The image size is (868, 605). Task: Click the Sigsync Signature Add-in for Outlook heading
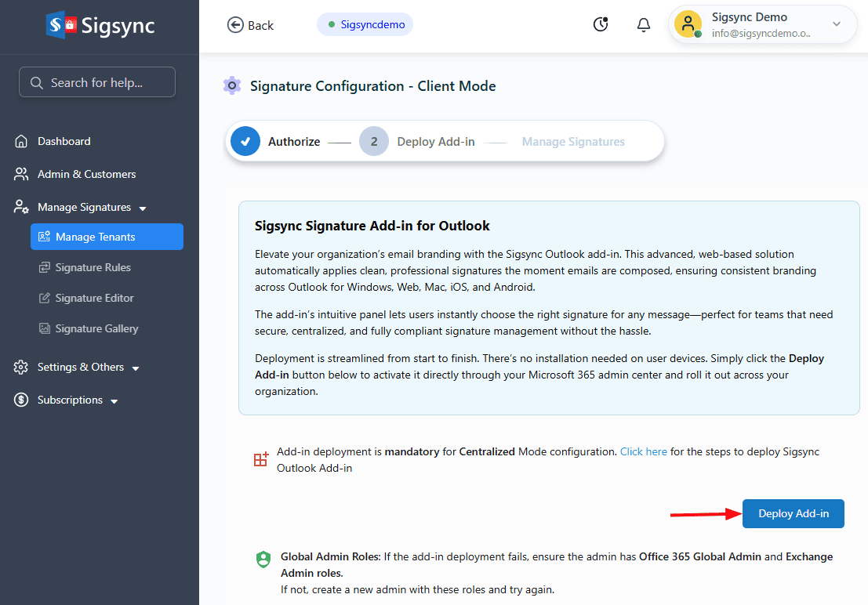[x=372, y=226]
